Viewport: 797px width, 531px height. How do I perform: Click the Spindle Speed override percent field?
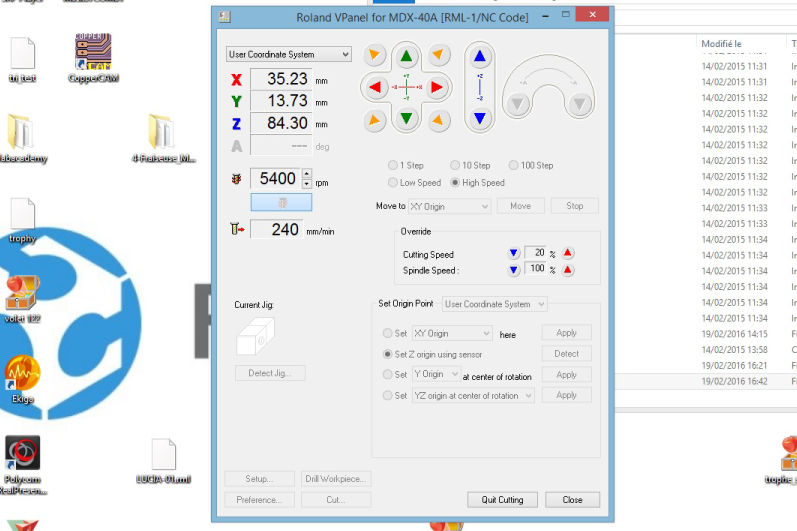[535, 268]
